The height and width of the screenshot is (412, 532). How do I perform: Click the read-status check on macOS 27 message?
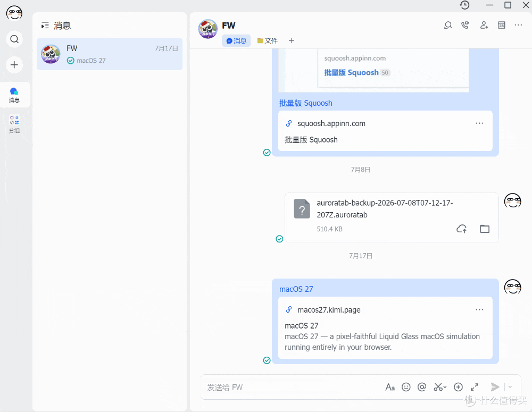(x=267, y=360)
